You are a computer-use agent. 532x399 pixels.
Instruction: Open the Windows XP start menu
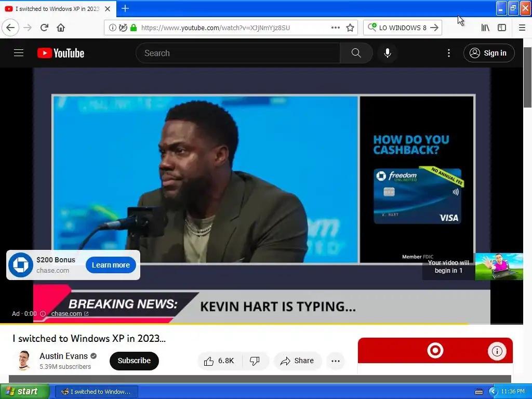coord(25,391)
